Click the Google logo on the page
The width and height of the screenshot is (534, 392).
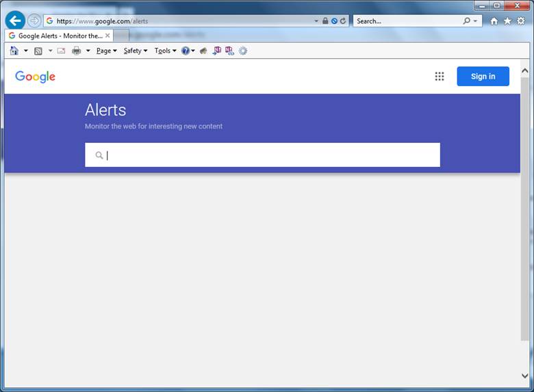[x=35, y=77]
